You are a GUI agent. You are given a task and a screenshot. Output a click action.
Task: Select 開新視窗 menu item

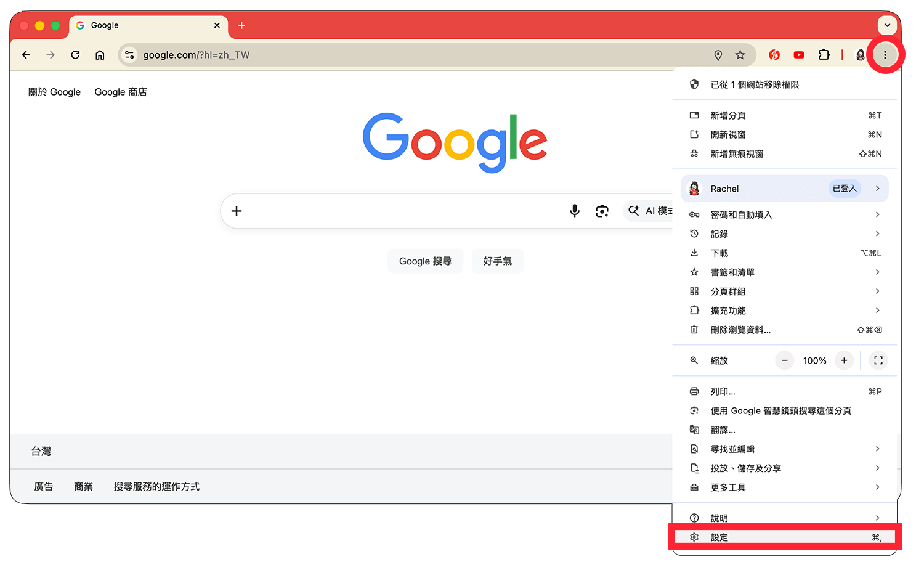click(x=785, y=134)
